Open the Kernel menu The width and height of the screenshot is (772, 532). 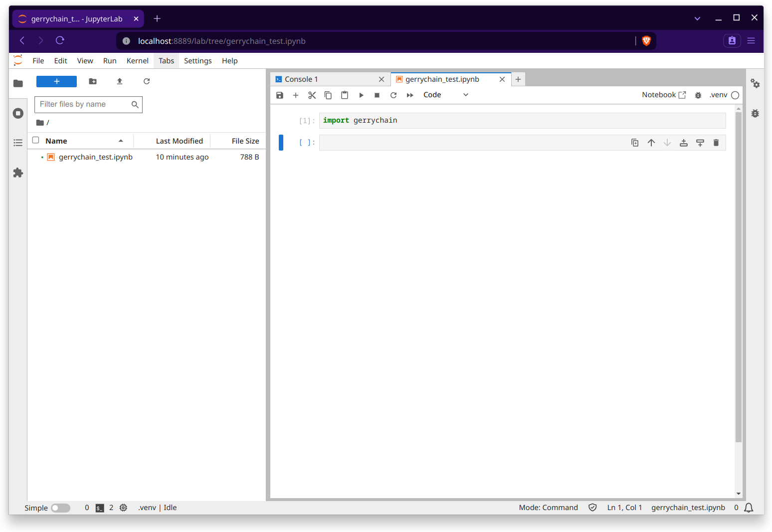click(x=137, y=60)
